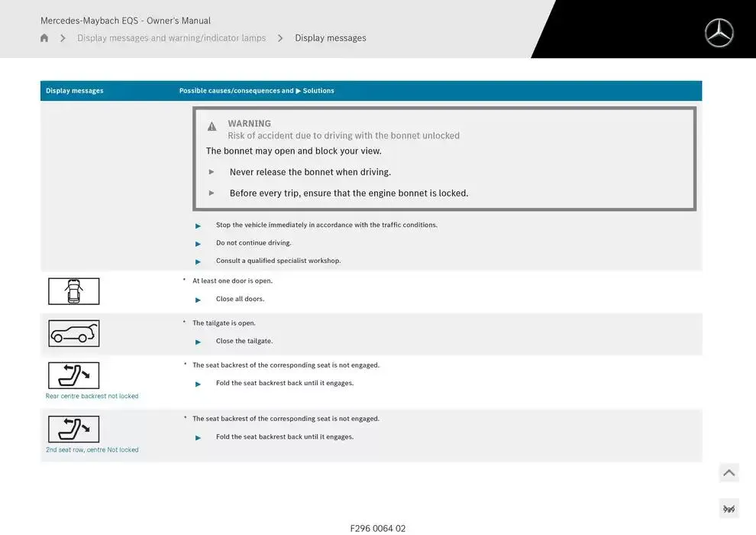
Task: Click the 2nd seat row backrest icon
Action: [74, 429]
